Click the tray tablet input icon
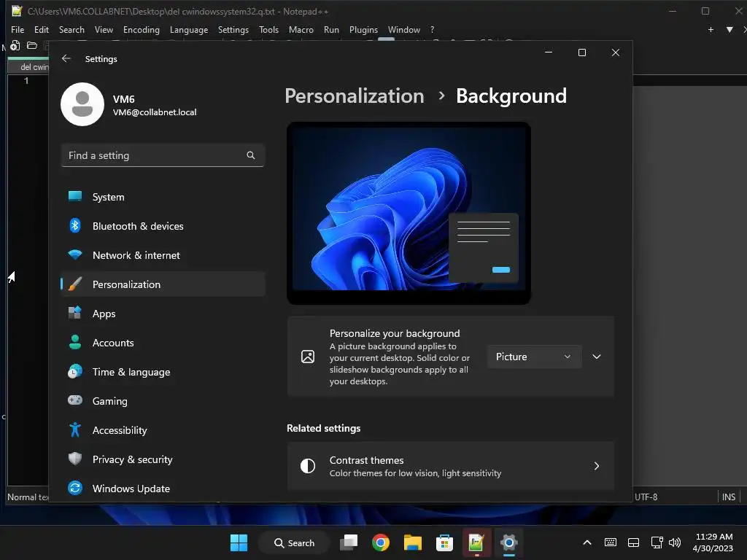The height and width of the screenshot is (560, 747). (634, 542)
